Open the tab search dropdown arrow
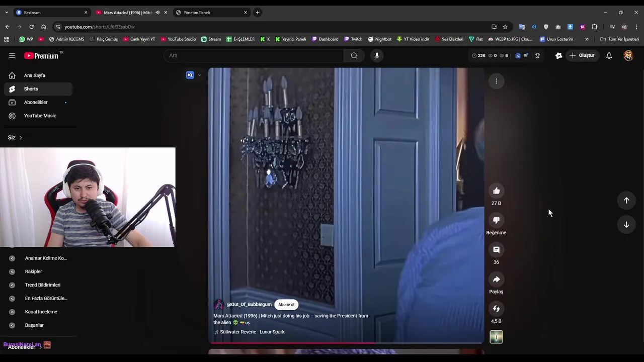 pyautogui.click(x=7, y=13)
